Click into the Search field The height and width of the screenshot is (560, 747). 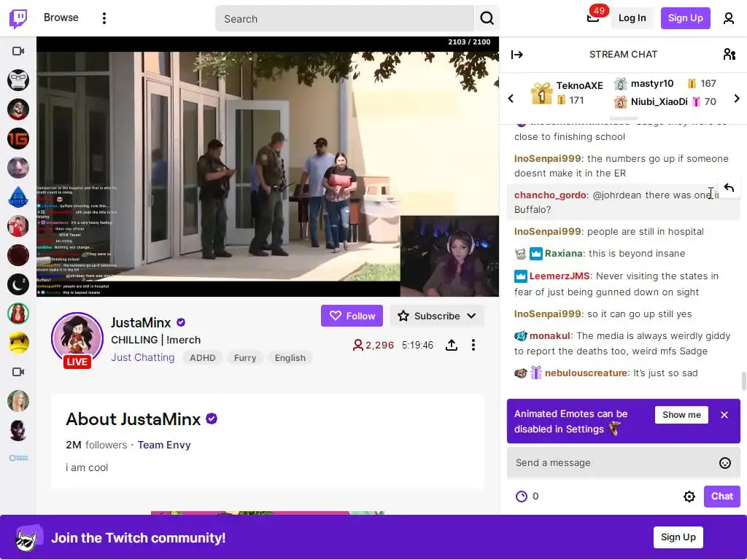[x=344, y=18]
